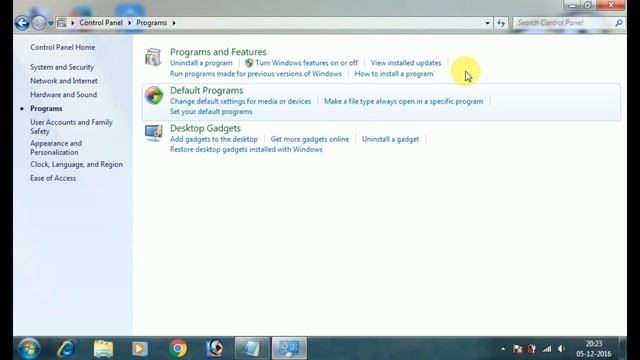The image size is (640, 360).
Task: Launch Google Chrome from the taskbar
Action: (178, 348)
